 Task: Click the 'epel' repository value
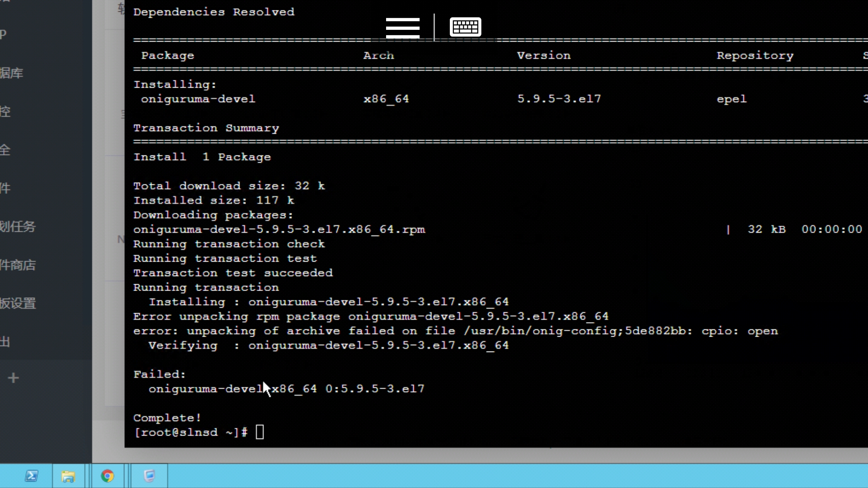pyautogui.click(x=732, y=99)
